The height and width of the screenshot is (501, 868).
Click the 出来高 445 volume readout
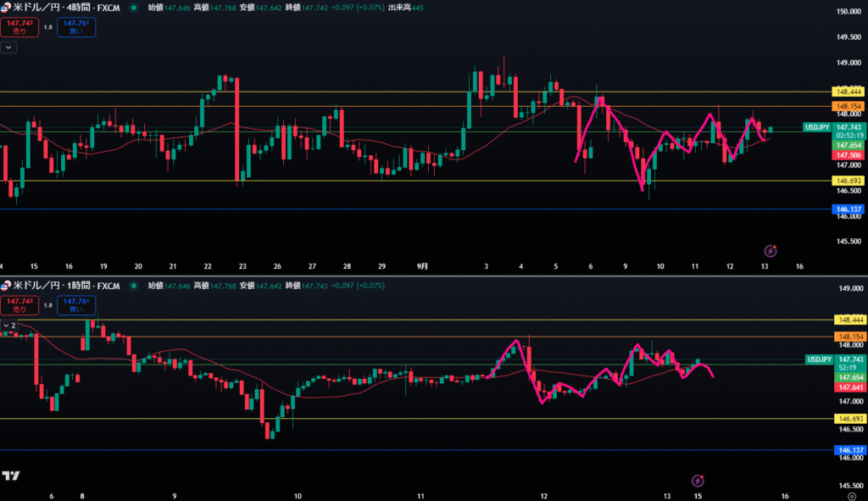click(x=406, y=8)
